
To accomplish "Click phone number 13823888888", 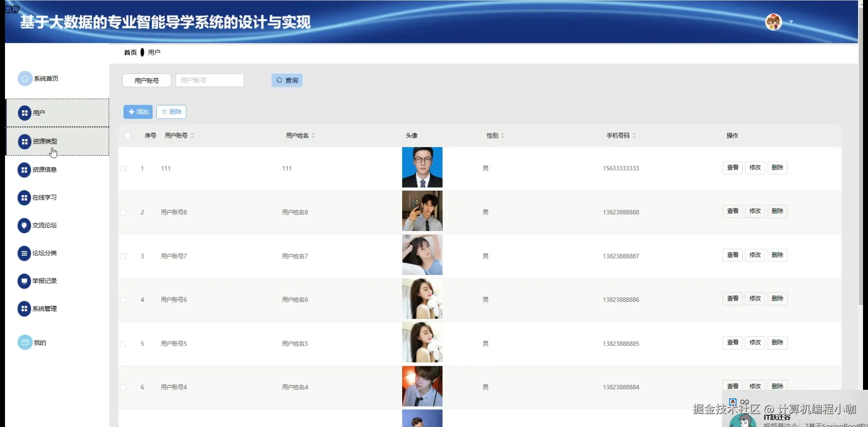I will pyautogui.click(x=621, y=212).
